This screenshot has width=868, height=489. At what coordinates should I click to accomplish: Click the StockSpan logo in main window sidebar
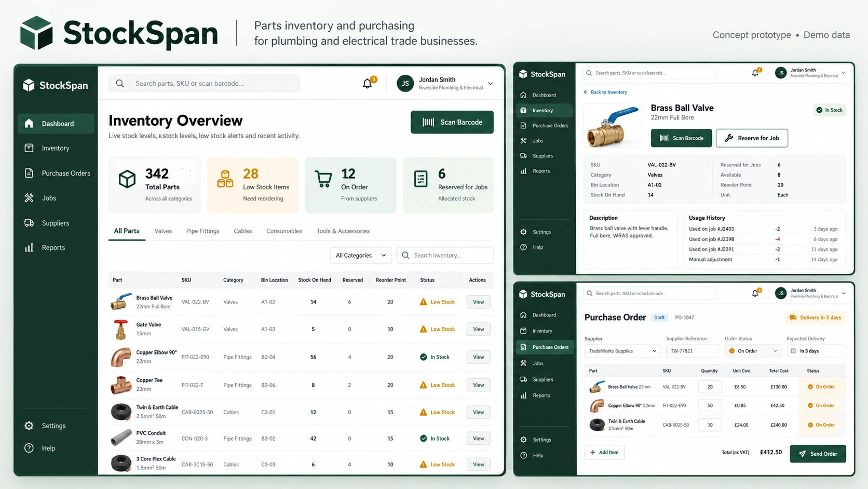click(56, 85)
